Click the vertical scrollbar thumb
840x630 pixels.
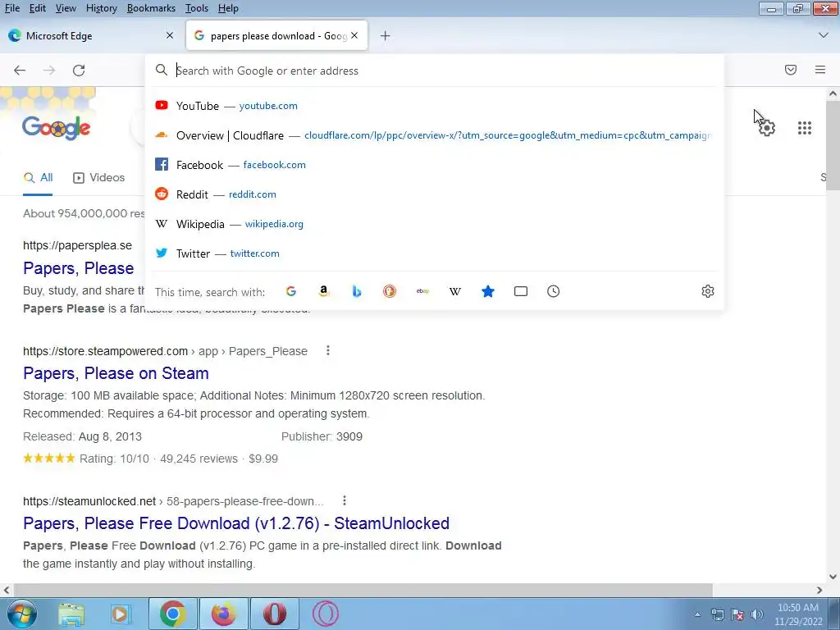[x=833, y=144]
